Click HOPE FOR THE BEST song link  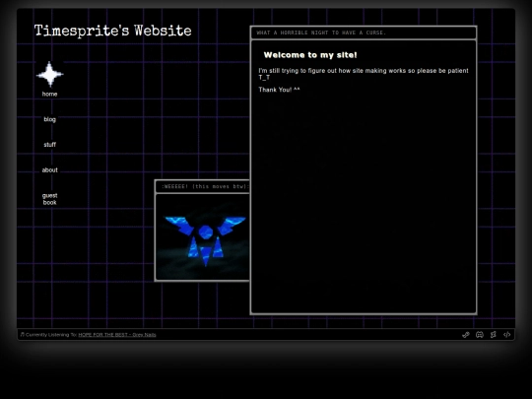point(117,335)
